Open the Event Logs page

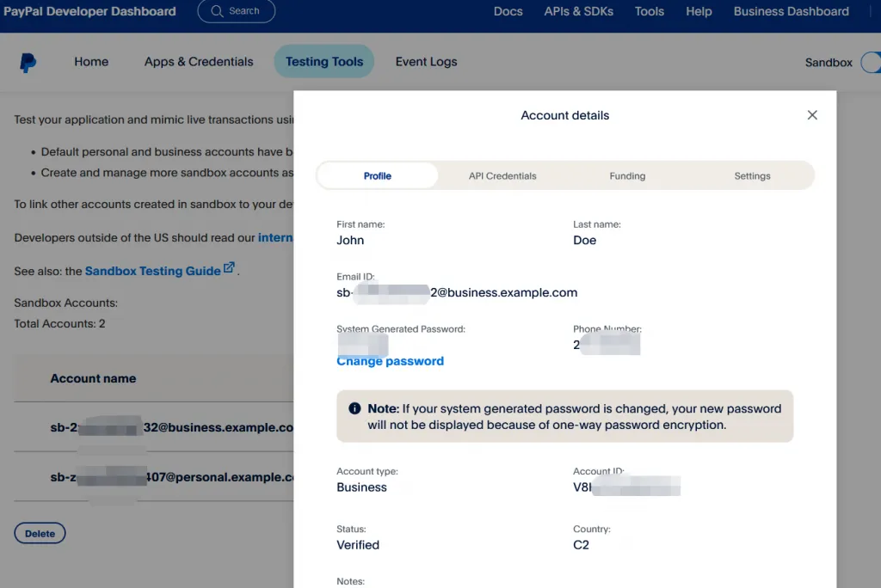click(x=426, y=62)
